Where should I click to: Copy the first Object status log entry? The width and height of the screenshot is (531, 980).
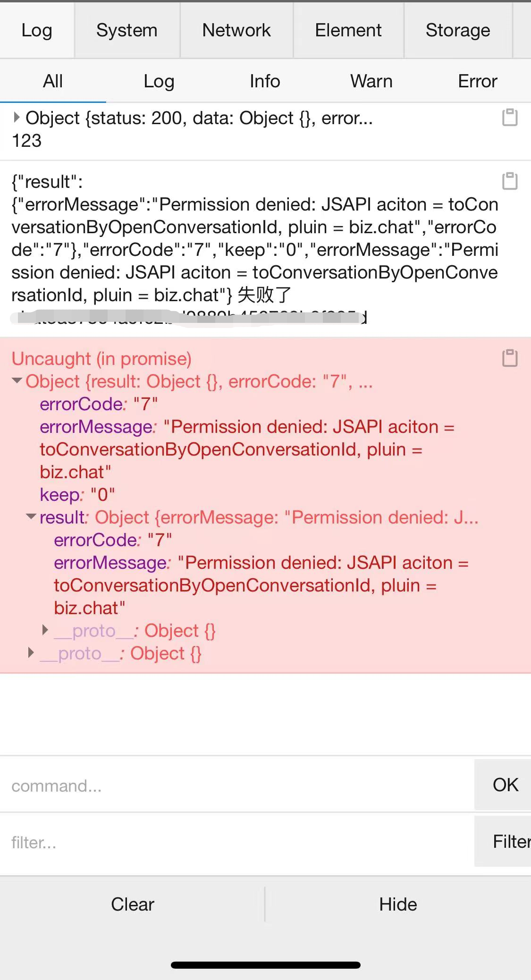(510, 118)
